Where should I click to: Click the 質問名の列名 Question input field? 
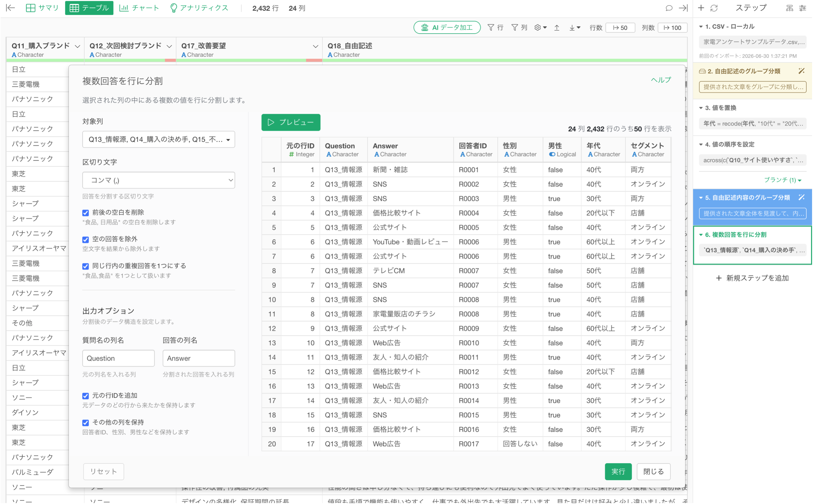tap(118, 358)
